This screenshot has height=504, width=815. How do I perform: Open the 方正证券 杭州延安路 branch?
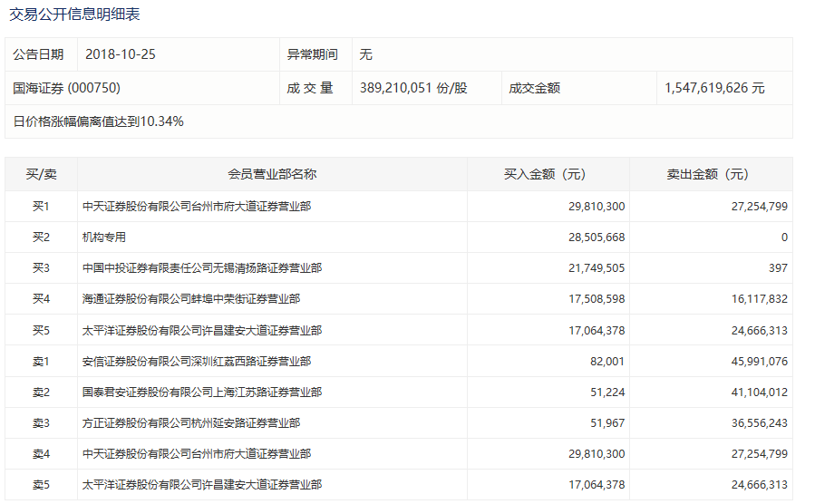(190, 423)
